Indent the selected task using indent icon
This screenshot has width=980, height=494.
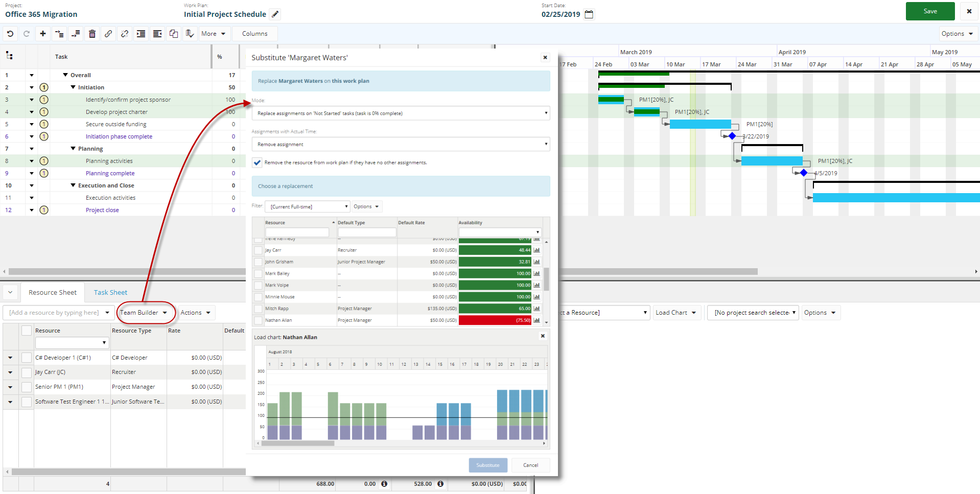(141, 34)
